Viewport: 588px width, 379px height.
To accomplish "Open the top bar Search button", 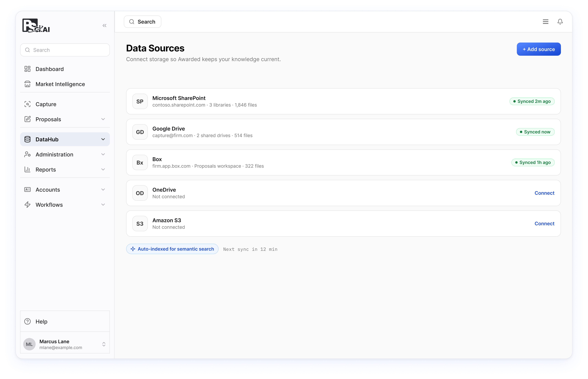I will pos(142,22).
